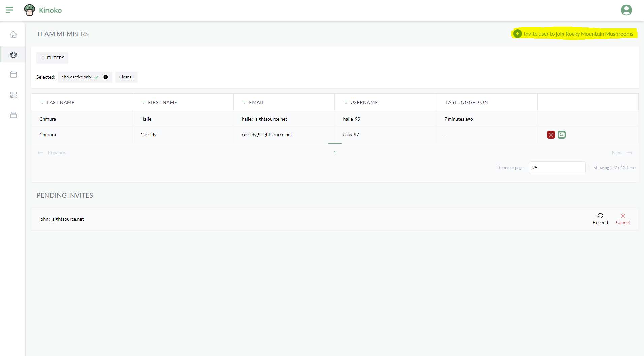Open the calendar sidebar icon
Image resolution: width=644 pixels, height=356 pixels.
tap(13, 74)
